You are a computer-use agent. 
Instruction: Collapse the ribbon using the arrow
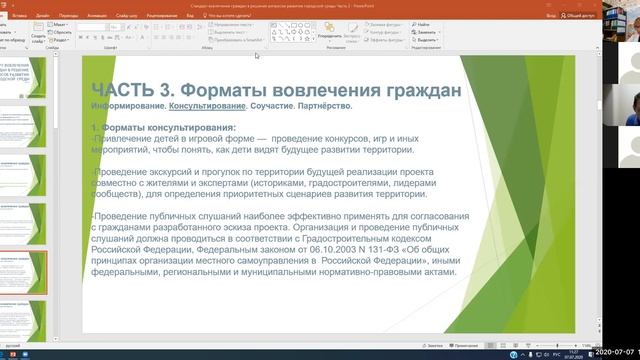[597, 48]
